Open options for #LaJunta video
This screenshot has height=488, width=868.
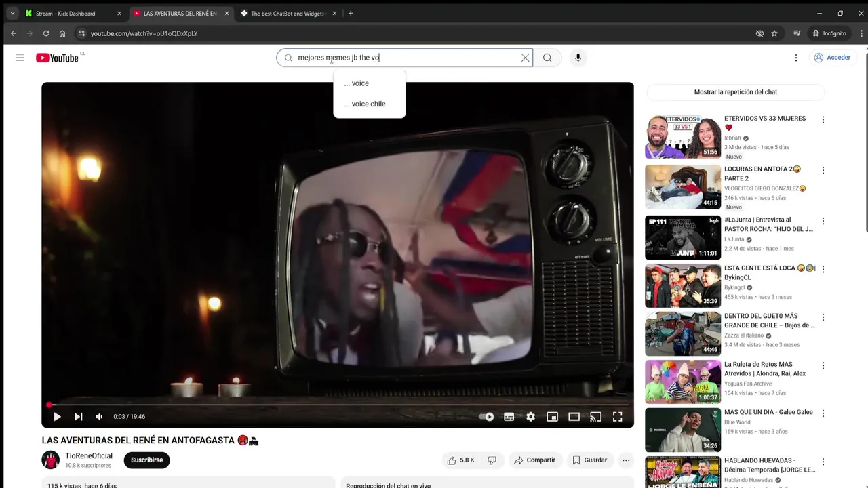[823, 221]
